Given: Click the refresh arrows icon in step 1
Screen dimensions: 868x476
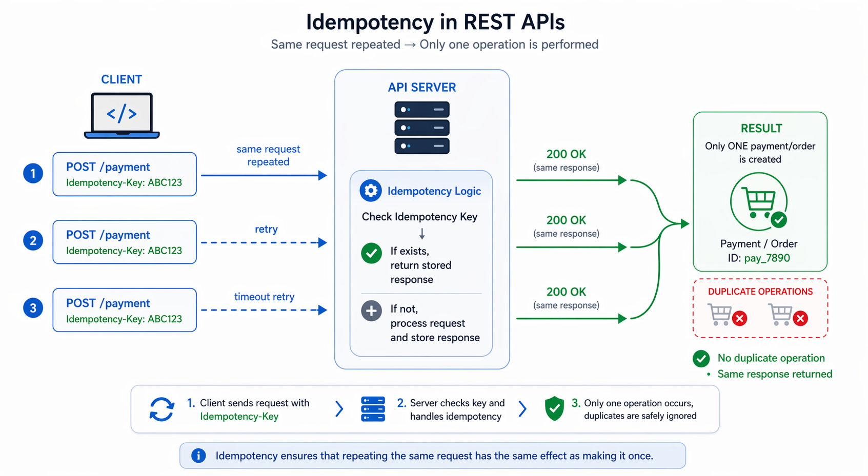Looking at the screenshot, I should click(x=162, y=409).
